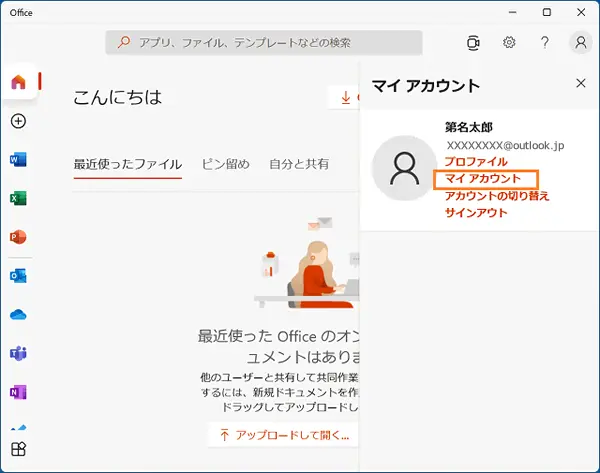Open the All apps grid icon

[x=18, y=449]
